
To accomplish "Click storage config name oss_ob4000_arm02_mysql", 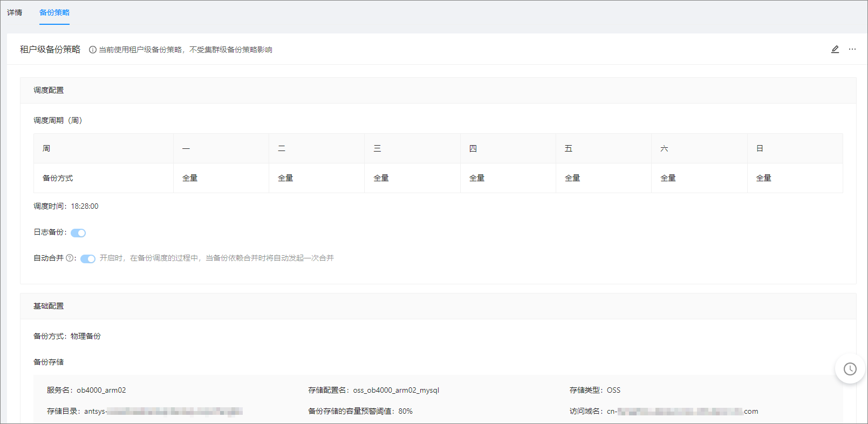I will point(397,390).
